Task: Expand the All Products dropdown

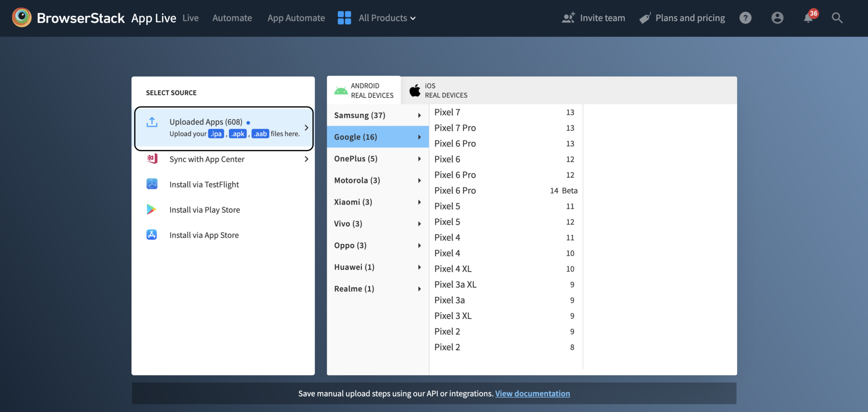Action: coord(386,18)
